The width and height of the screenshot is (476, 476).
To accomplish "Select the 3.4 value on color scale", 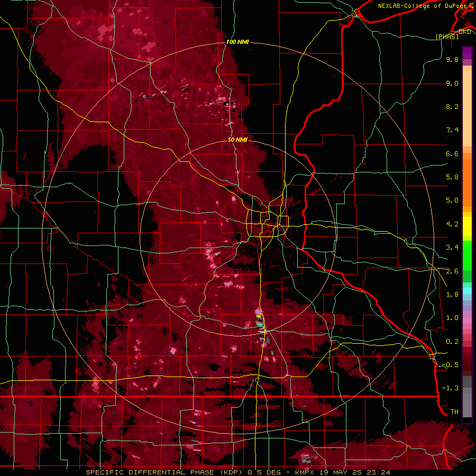I will pyautogui.click(x=452, y=248).
